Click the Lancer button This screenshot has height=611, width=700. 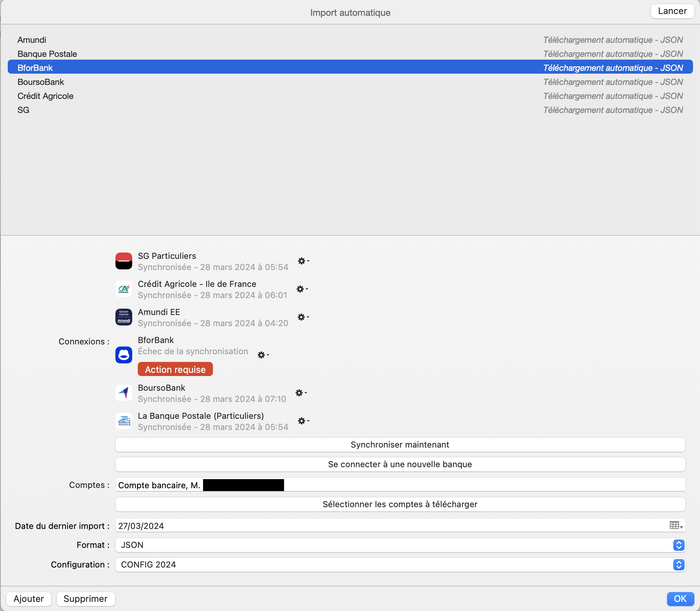point(672,11)
